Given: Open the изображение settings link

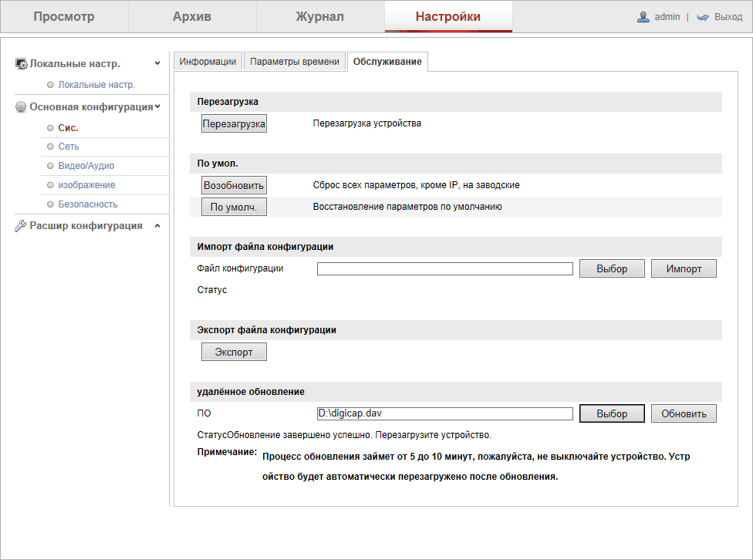Looking at the screenshot, I should point(87,185).
